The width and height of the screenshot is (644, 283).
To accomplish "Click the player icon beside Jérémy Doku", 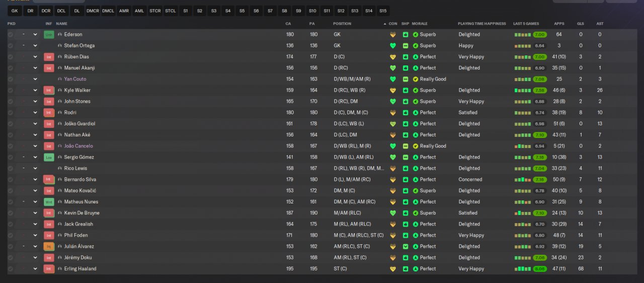I will [x=60, y=258].
